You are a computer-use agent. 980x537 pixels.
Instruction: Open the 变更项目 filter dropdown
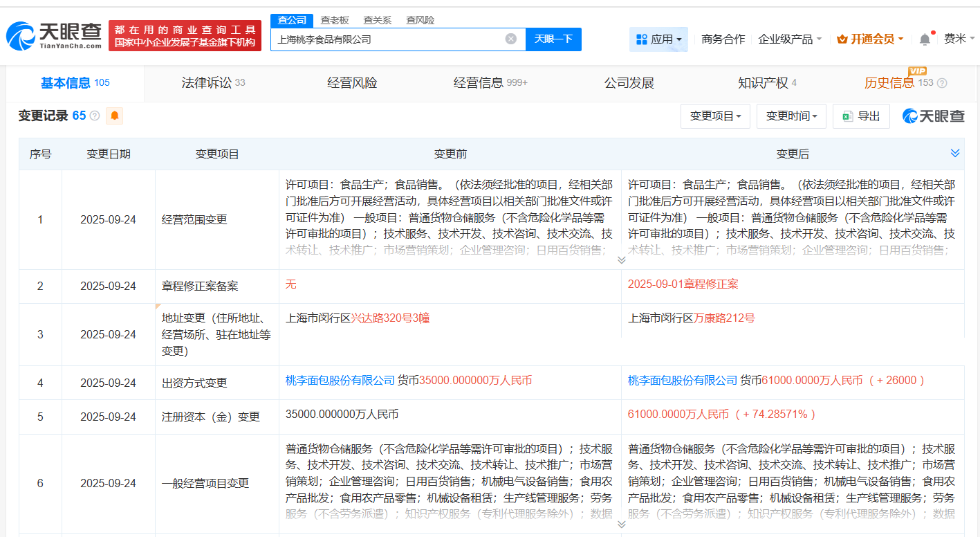(x=715, y=116)
